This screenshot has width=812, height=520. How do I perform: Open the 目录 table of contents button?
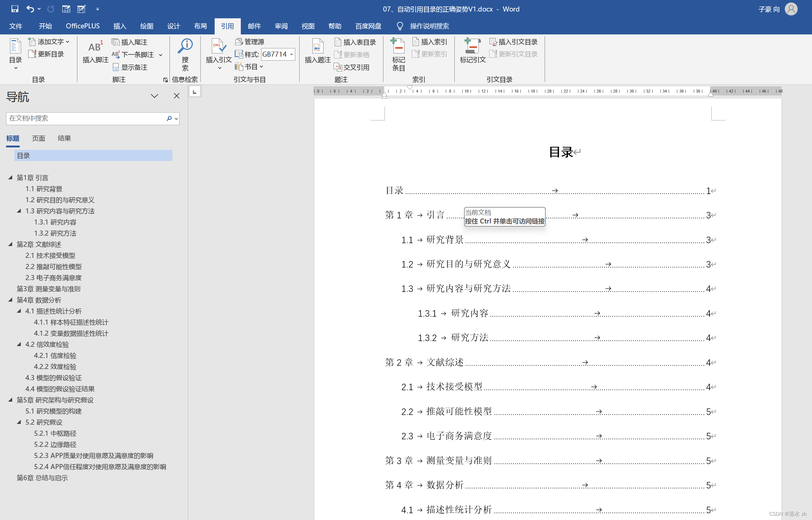click(15, 54)
